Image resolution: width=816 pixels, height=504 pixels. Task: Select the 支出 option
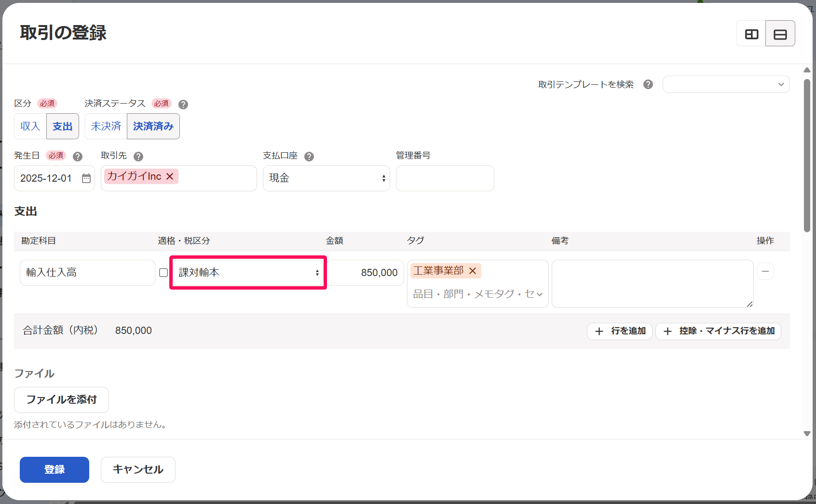click(63, 126)
